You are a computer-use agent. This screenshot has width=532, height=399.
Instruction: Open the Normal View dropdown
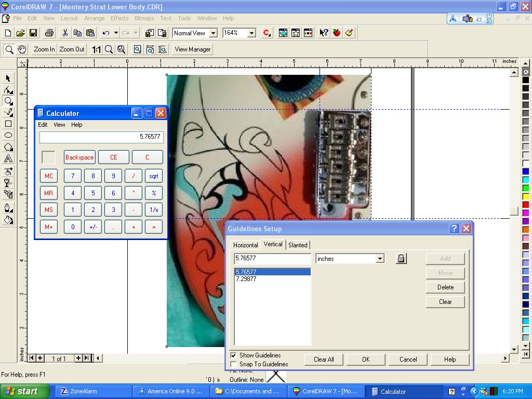(x=213, y=33)
